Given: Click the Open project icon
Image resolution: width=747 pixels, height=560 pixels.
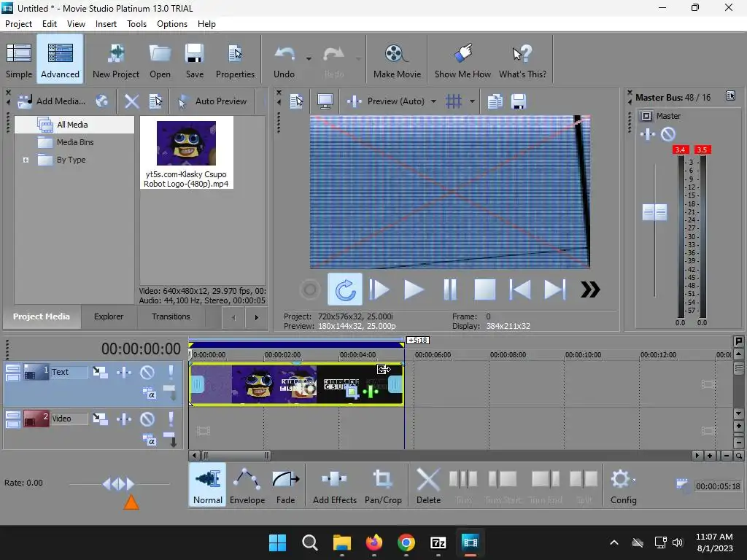Looking at the screenshot, I should pos(160,60).
